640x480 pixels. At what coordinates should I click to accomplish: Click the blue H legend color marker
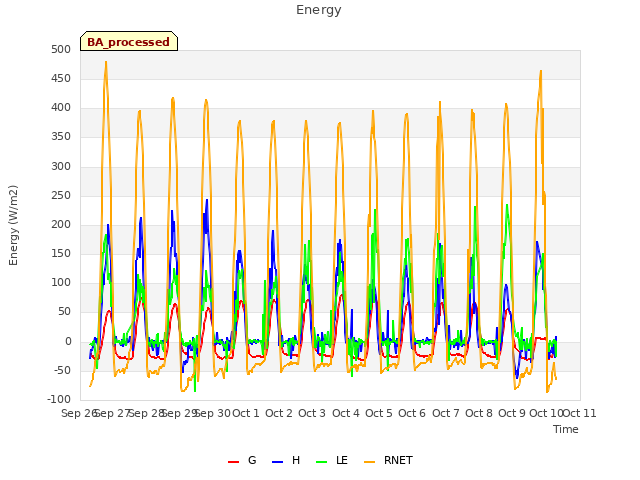(277, 462)
